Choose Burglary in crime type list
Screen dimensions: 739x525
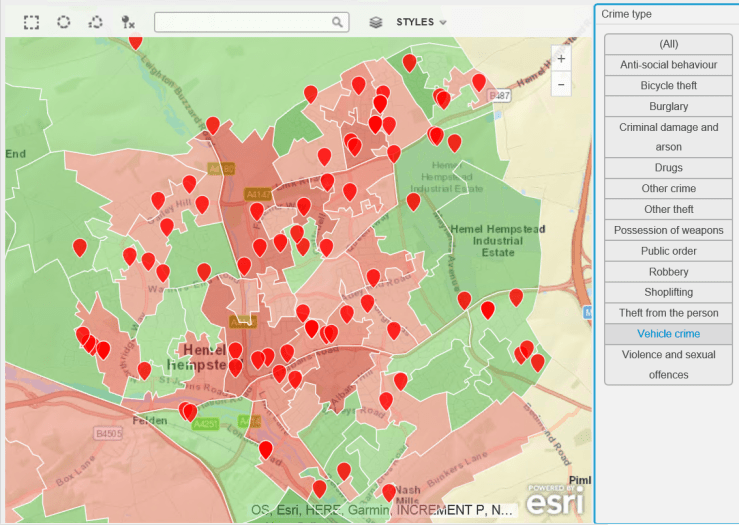pyautogui.click(x=668, y=106)
